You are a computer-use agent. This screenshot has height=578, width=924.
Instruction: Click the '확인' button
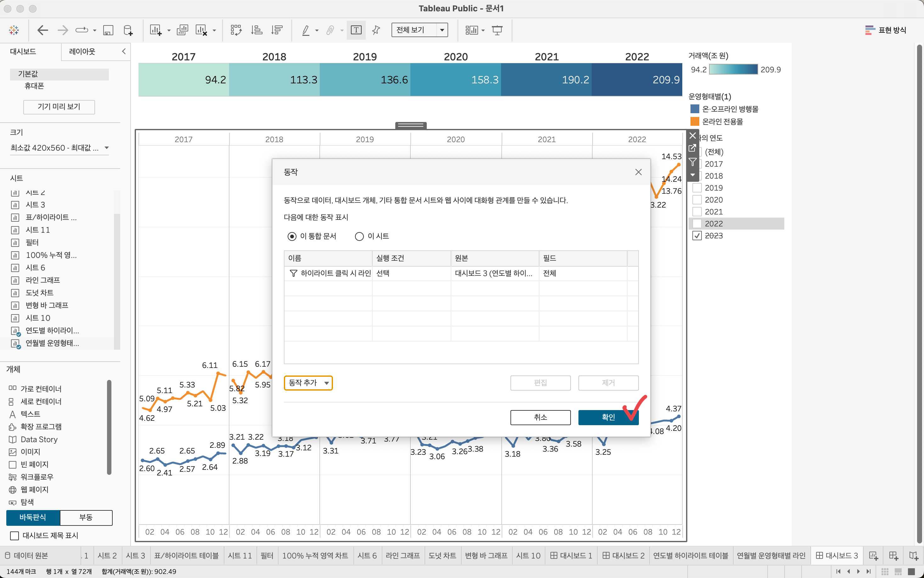tap(608, 417)
